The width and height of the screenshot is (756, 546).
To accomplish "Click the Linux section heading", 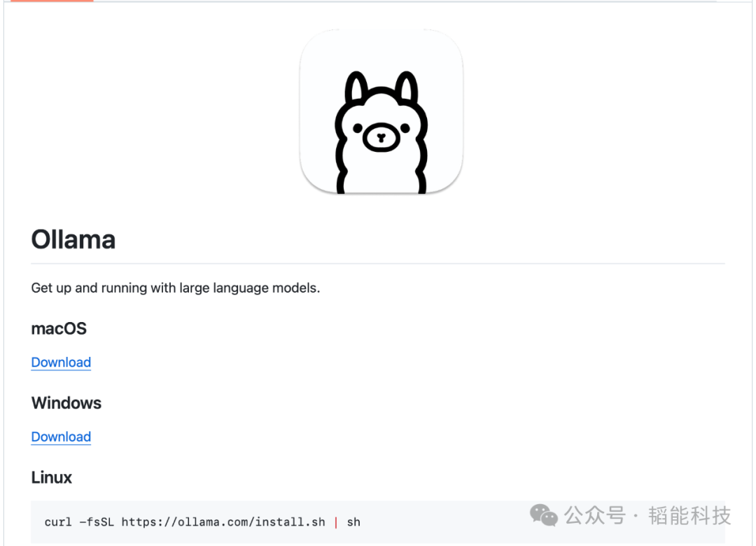I will (52, 477).
